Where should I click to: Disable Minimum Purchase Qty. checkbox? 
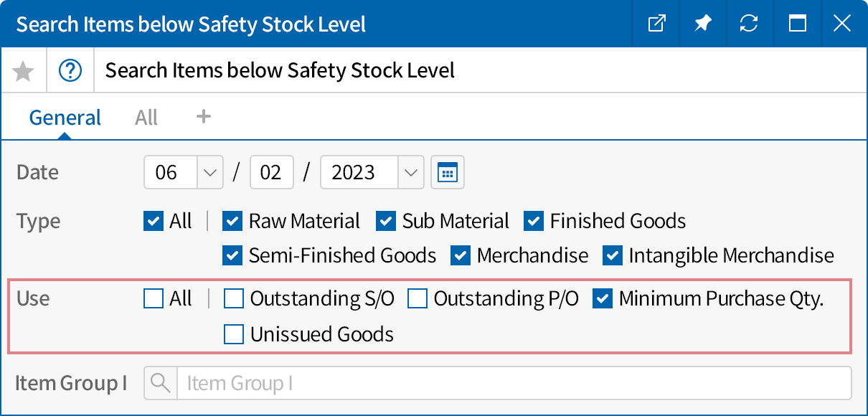[603, 298]
